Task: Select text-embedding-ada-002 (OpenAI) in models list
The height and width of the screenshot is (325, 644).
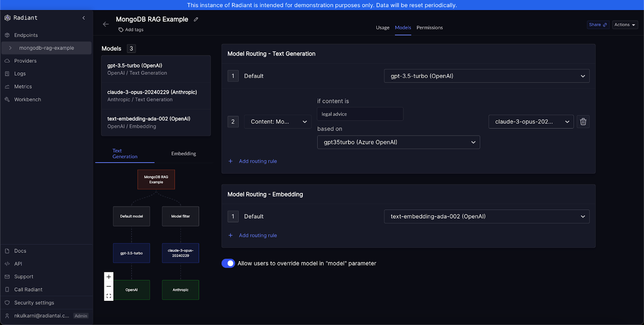Action: click(x=156, y=123)
